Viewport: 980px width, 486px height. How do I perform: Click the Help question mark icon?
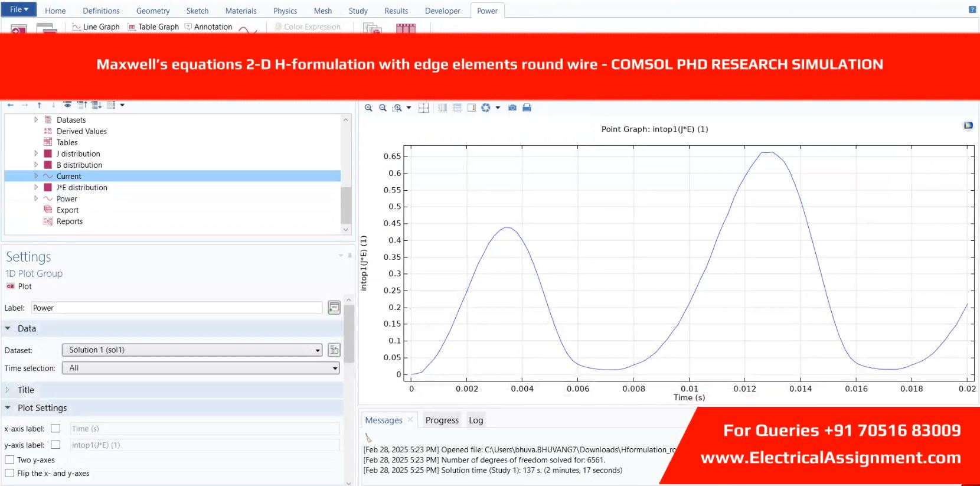pos(972,9)
